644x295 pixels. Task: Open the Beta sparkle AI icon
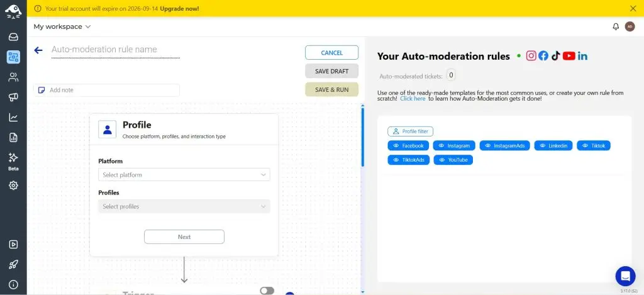(13, 158)
